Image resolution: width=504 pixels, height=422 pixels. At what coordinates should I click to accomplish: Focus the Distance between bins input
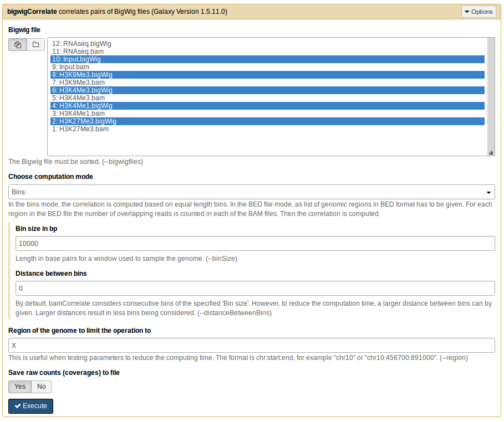coord(255,289)
